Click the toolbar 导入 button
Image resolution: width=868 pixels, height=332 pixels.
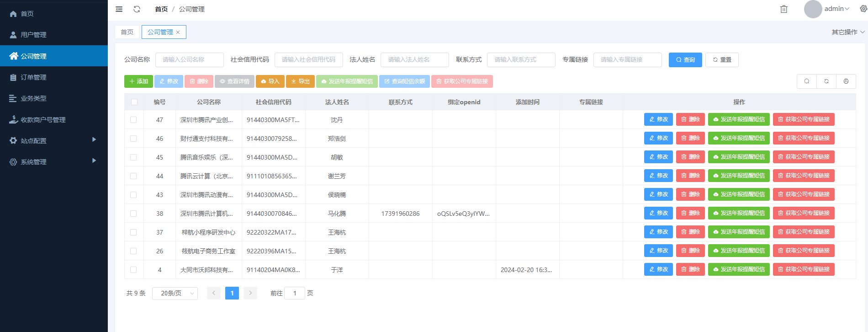[x=270, y=81]
